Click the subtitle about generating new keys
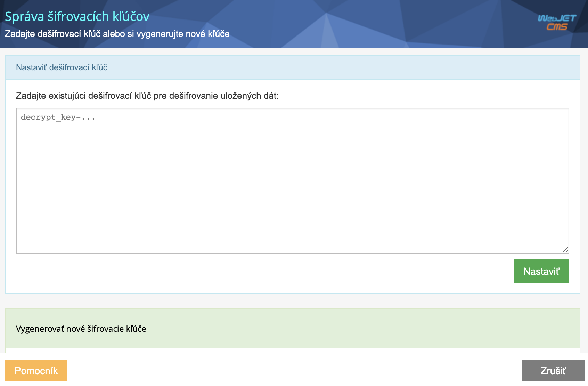 pos(116,34)
